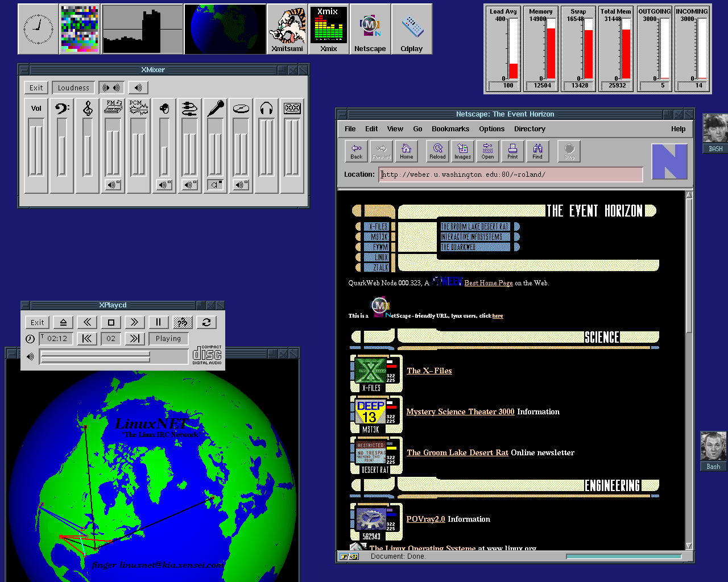Viewport: 728px width, 582px height.
Task: Toggle repeat mode in XPlaycd
Action: coord(206,322)
